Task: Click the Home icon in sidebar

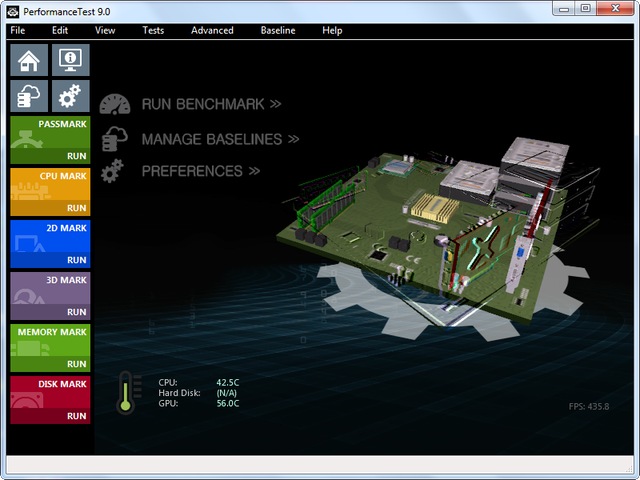Action: [x=29, y=60]
